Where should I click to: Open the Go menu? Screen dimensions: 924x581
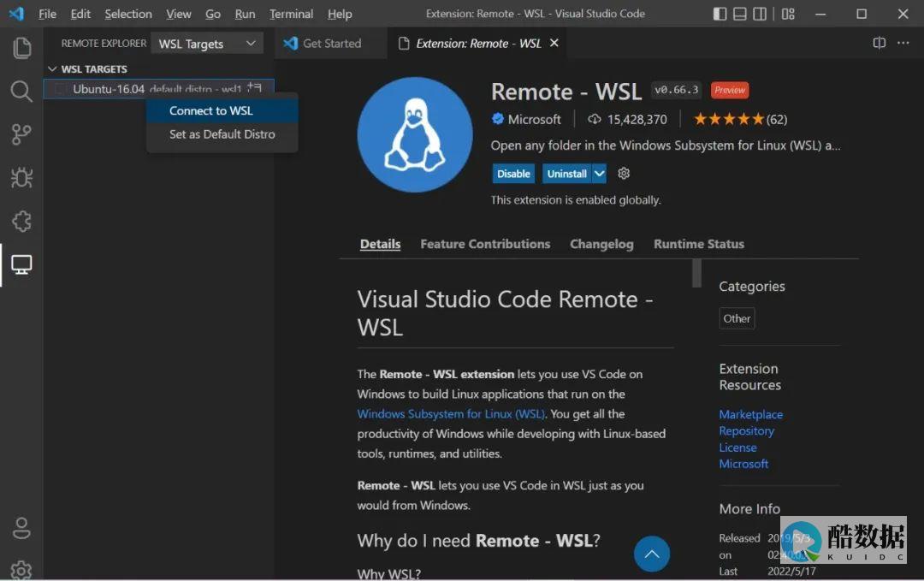(213, 14)
